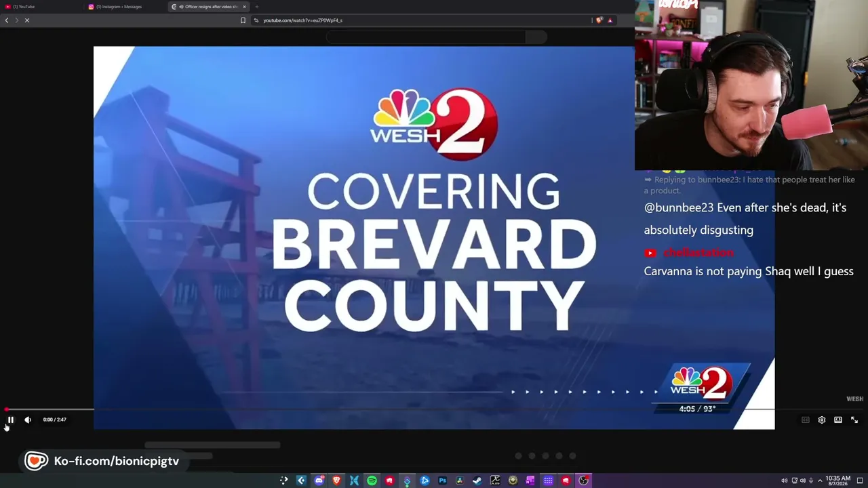
Task: Open Discord from the taskbar
Action: (319, 481)
